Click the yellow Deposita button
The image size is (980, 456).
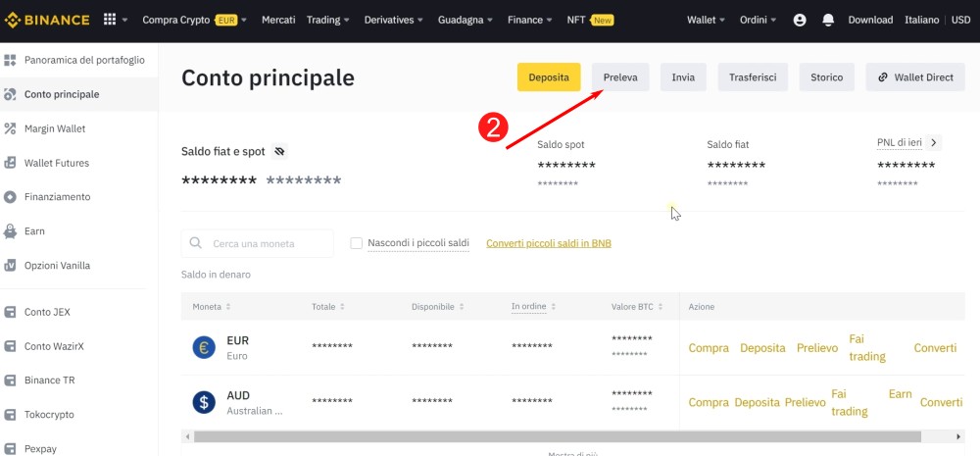click(549, 76)
